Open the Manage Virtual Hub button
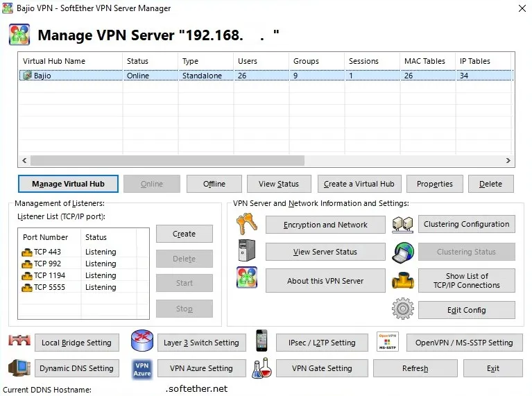The height and width of the screenshot is (396, 532). (x=68, y=184)
